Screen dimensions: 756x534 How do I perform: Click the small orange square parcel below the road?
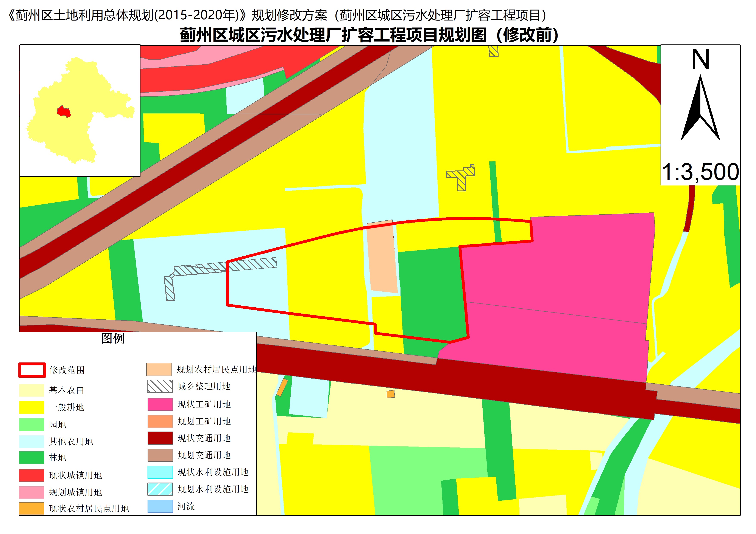point(391,394)
